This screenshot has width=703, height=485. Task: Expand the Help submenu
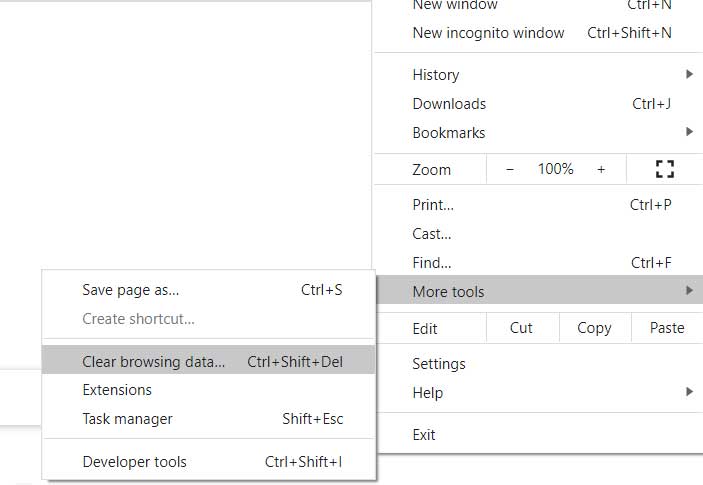(539, 393)
